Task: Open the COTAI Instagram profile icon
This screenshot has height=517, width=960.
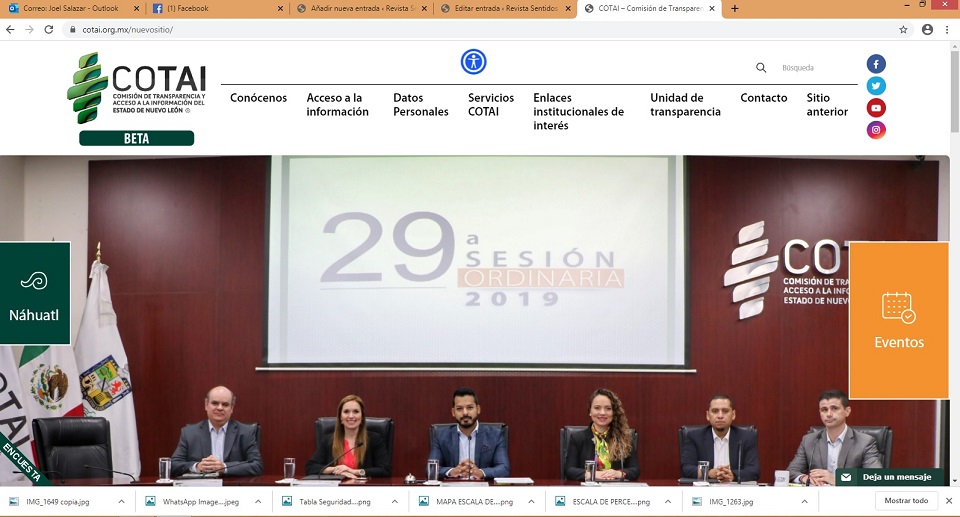Action: point(876,130)
